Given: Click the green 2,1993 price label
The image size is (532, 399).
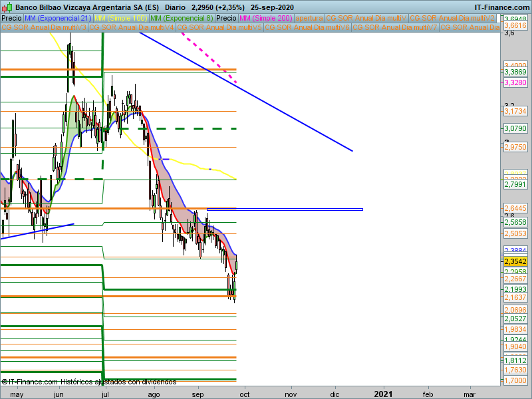Looking at the screenshot, I should pyautogui.click(x=515, y=289).
